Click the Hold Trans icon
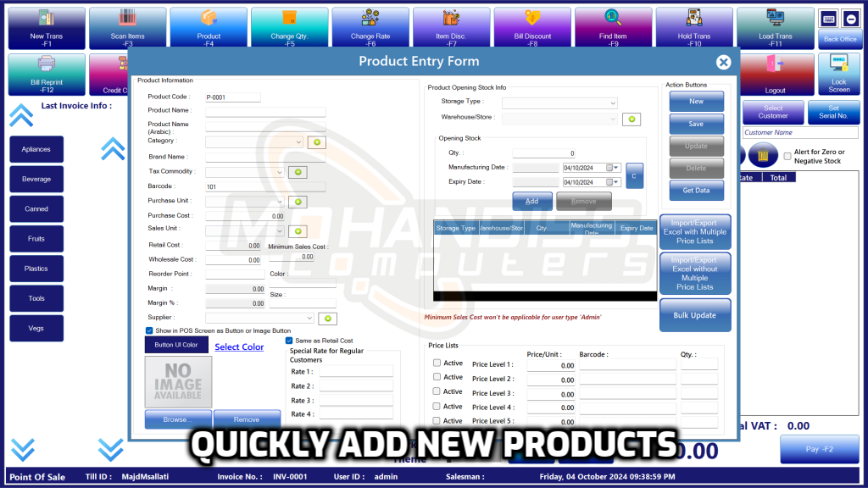Image resolution: width=868 pixels, height=488 pixels. tap(695, 25)
